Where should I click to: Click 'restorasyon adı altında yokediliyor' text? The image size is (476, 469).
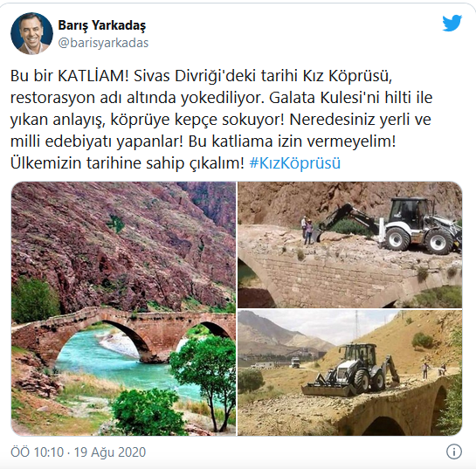[x=136, y=98]
